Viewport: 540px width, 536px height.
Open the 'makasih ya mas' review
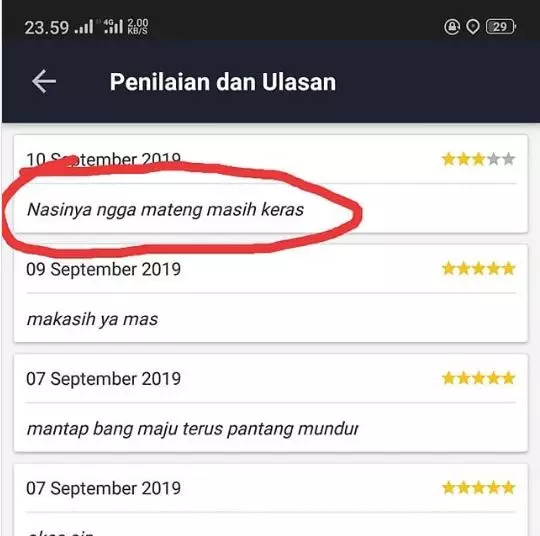92,319
